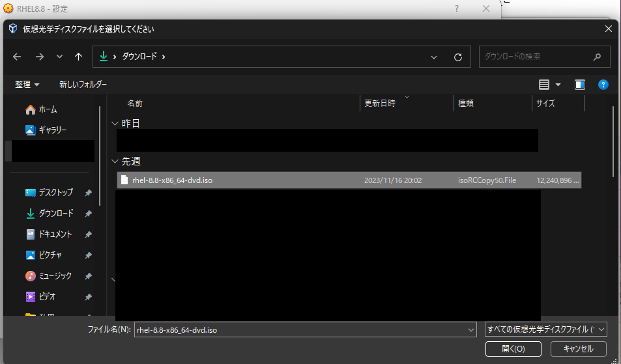Click the isoRCCopy50.File type cell

[x=487, y=180]
